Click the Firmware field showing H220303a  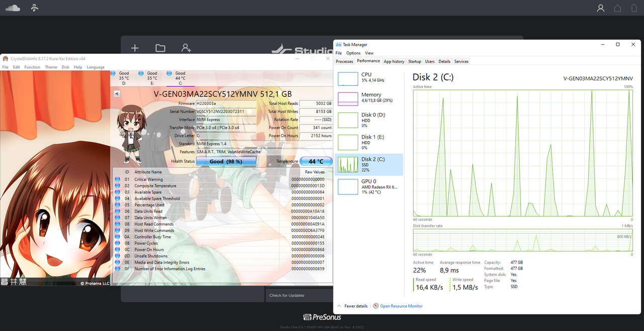click(226, 103)
